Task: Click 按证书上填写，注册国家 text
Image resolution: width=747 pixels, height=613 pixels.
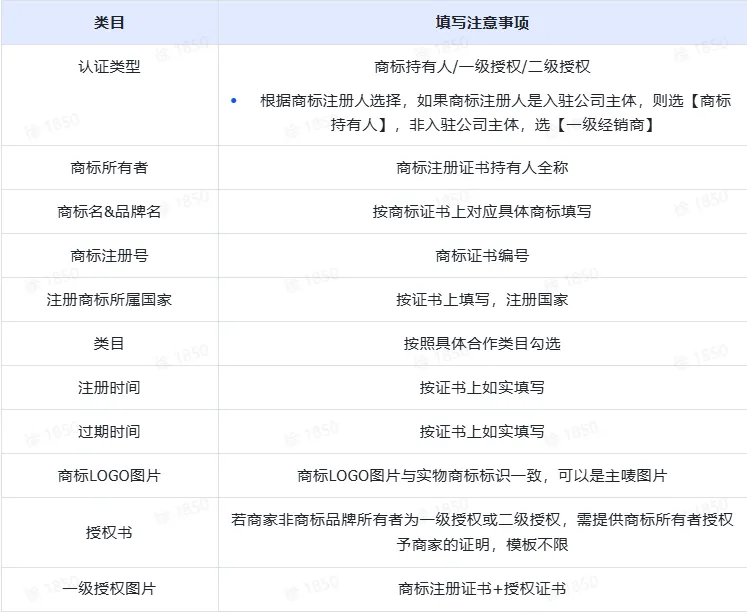Action: click(482, 300)
